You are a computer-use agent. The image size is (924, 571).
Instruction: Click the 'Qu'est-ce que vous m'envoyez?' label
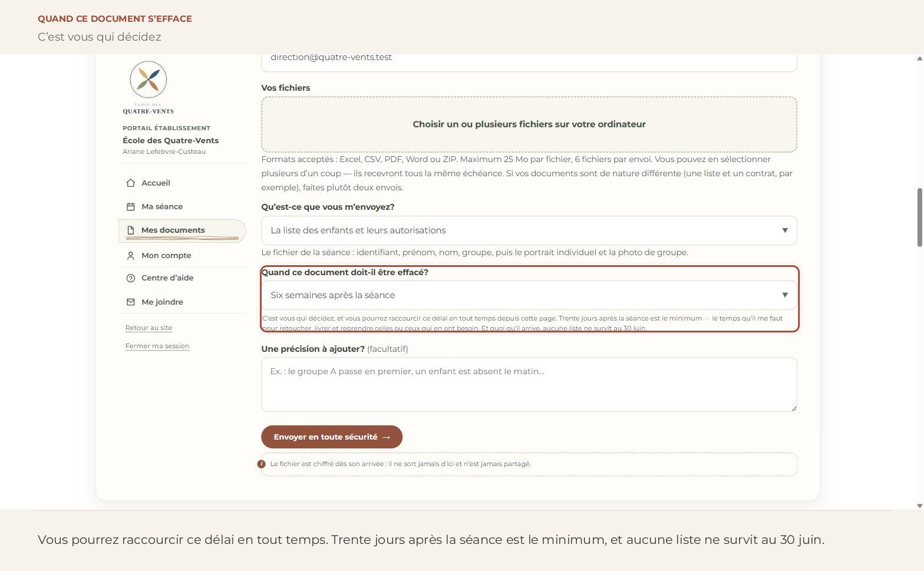coord(328,207)
